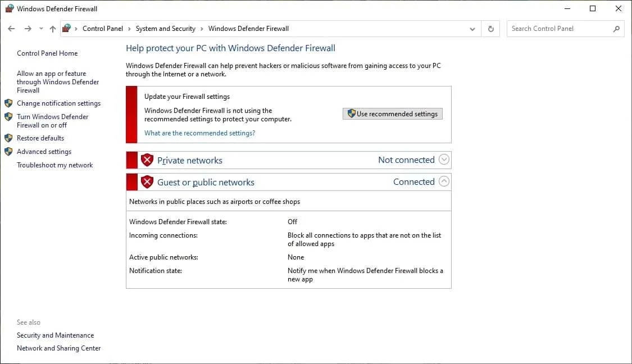
Task: Open Allow an app or feature link
Action: [x=58, y=82]
